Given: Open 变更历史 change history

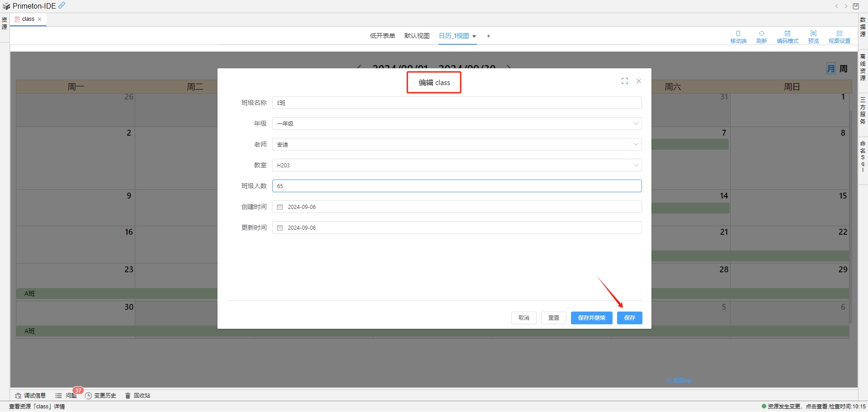Looking at the screenshot, I should [x=100, y=396].
